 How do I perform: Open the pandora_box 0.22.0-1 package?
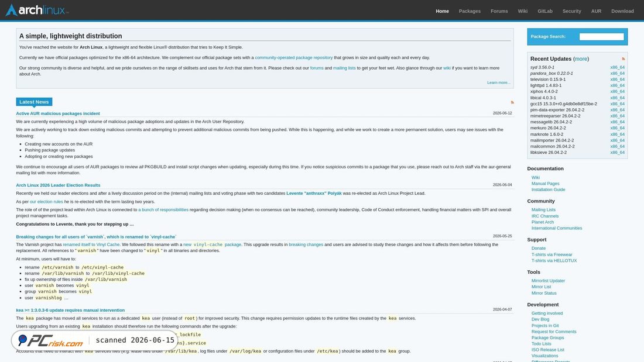(551, 74)
